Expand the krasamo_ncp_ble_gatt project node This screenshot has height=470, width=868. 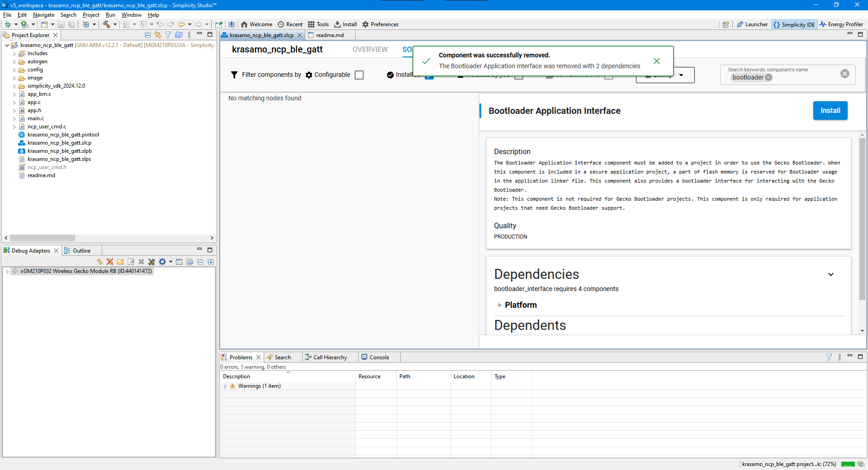tap(7, 45)
